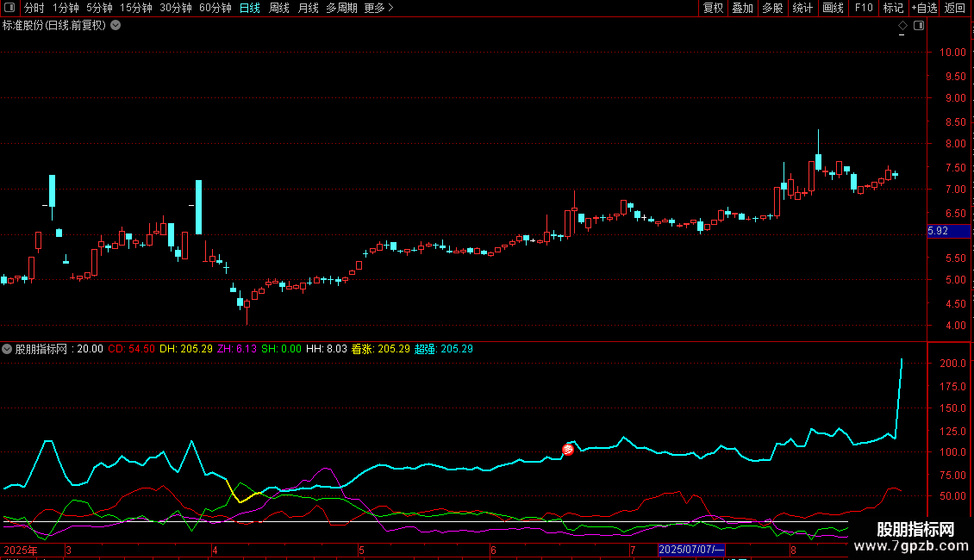Click the 2025/07/07 date marker on the timeline
The width and height of the screenshot is (974, 560).
[x=691, y=550]
